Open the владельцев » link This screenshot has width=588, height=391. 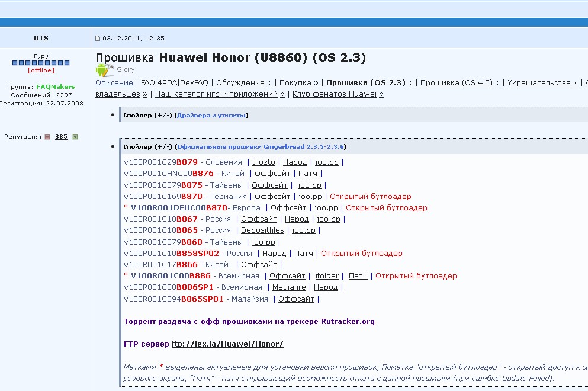coord(121,94)
